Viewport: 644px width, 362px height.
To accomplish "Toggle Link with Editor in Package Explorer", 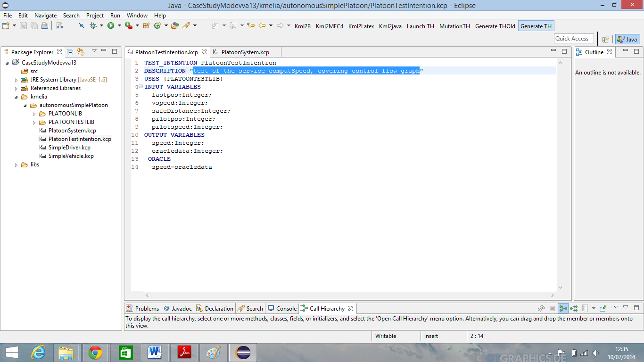I will [81, 52].
